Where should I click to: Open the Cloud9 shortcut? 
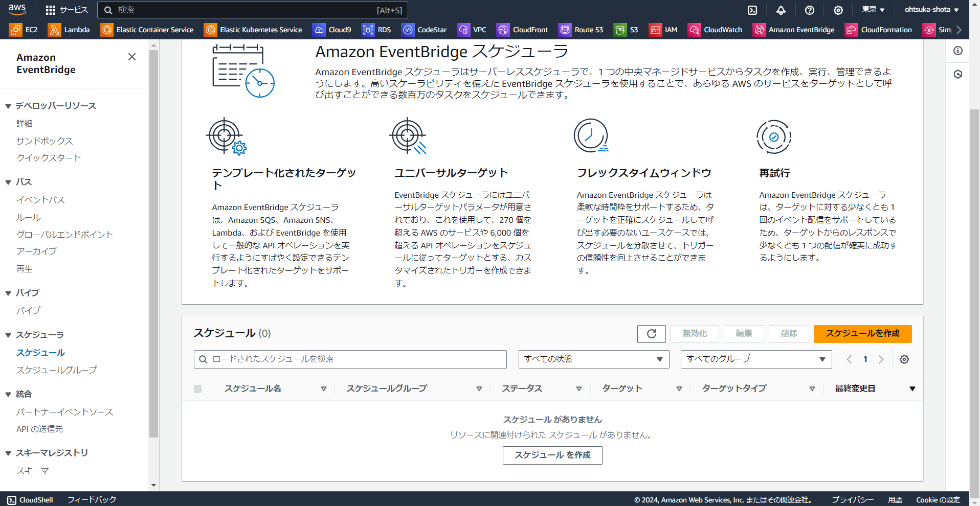click(332, 30)
